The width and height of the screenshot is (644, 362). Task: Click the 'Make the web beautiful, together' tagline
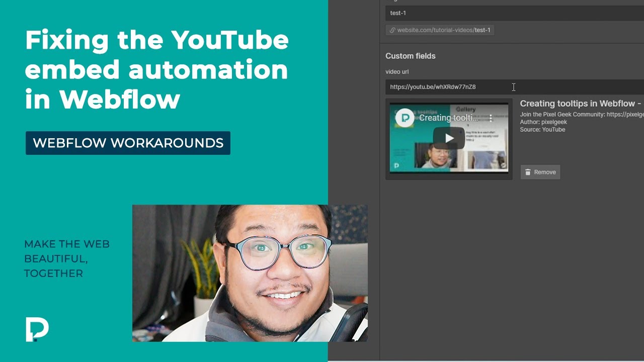pyautogui.click(x=67, y=259)
